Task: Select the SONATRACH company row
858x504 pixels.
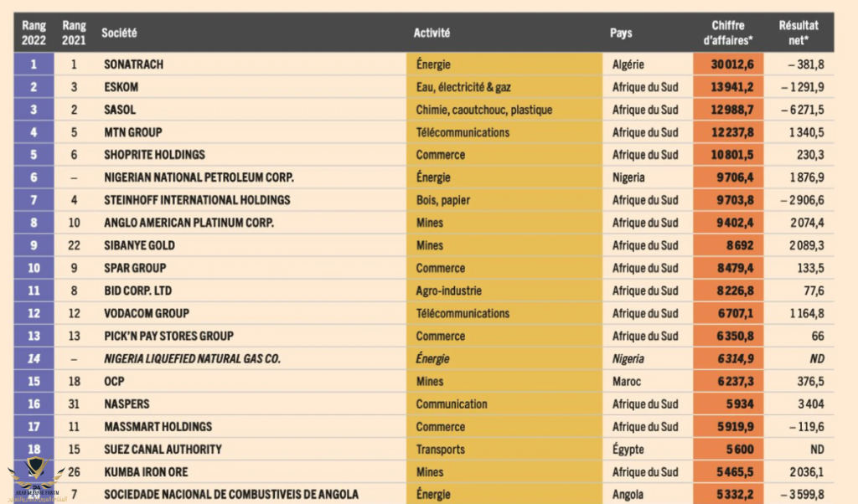Action: [424, 64]
